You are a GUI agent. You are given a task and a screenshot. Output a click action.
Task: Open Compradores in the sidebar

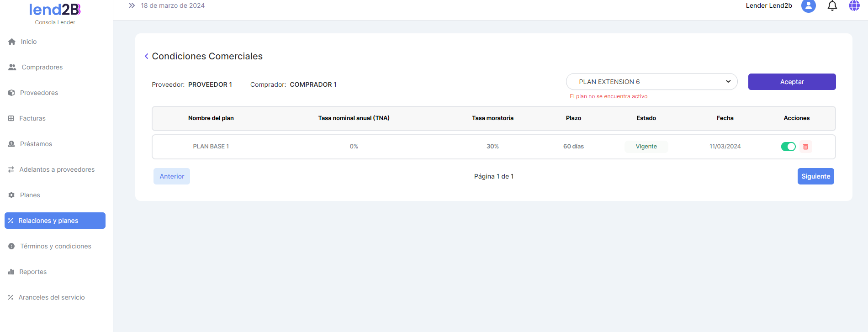[x=42, y=67]
